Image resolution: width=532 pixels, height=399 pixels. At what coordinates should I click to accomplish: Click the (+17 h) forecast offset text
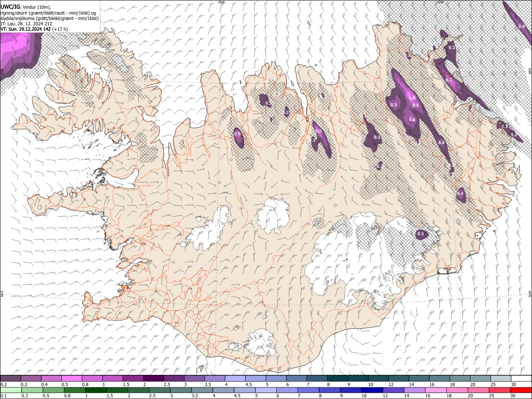tap(60, 29)
